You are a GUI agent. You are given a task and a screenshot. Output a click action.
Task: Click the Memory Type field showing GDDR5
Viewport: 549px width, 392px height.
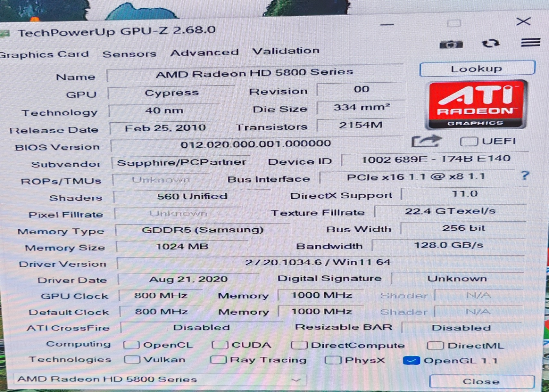[x=203, y=230]
